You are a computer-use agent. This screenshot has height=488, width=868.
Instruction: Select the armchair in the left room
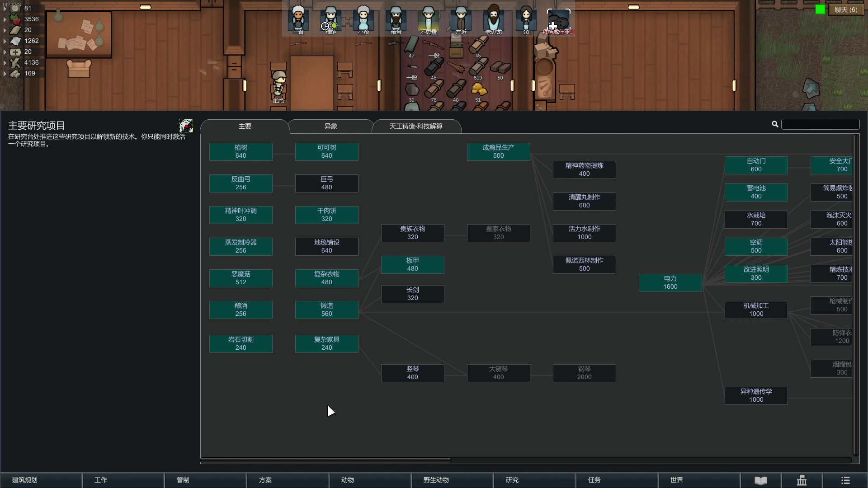pos(79,69)
